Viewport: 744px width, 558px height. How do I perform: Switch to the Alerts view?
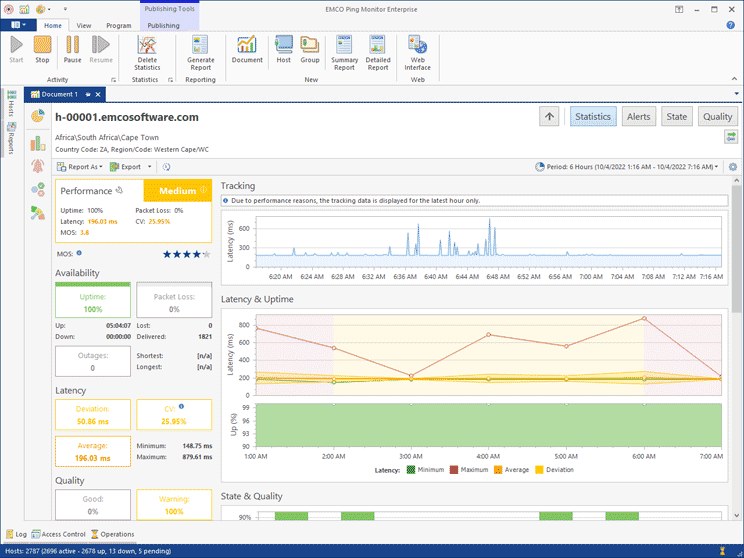638,117
